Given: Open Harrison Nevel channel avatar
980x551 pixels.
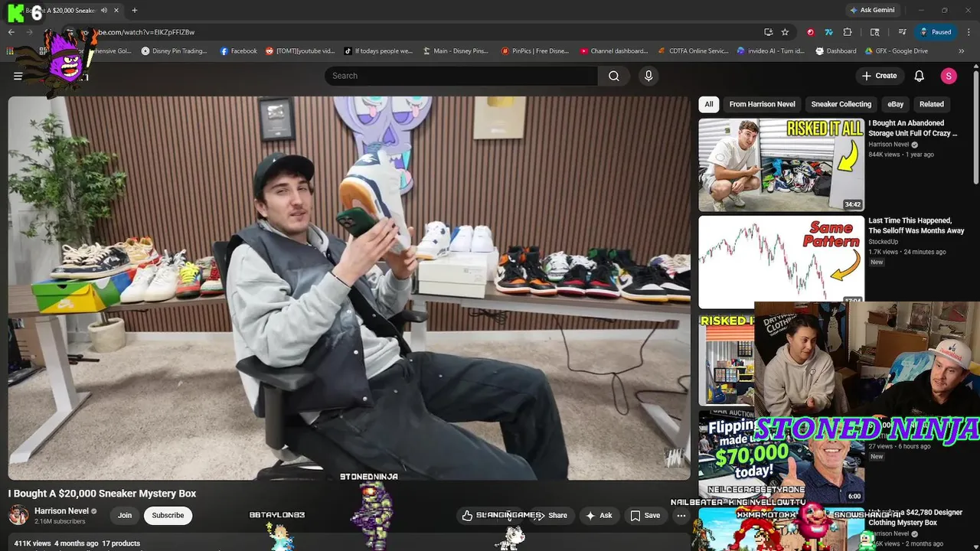Looking at the screenshot, I should click(18, 515).
